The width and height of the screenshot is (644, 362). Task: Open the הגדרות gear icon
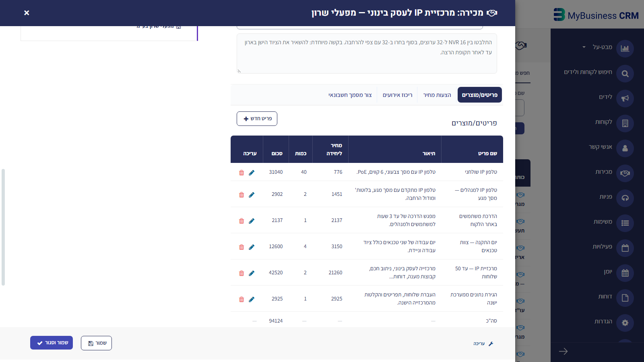pyautogui.click(x=625, y=323)
